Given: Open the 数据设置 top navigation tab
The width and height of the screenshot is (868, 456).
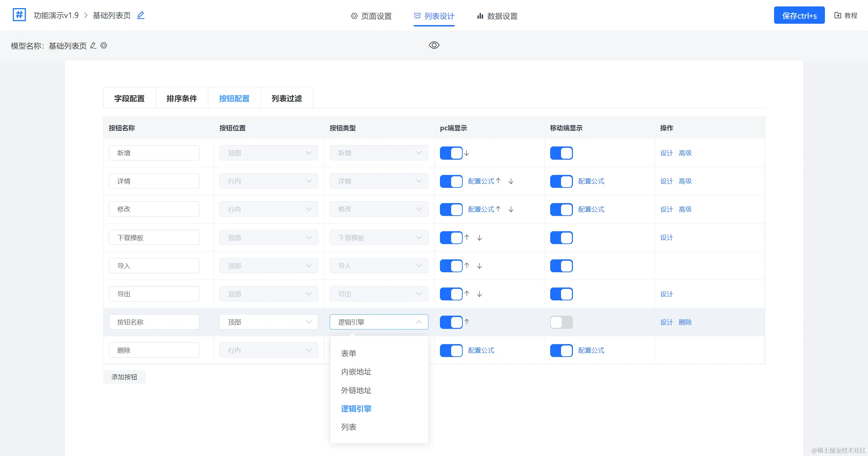Looking at the screenshot, I should [x=497, y=16].
